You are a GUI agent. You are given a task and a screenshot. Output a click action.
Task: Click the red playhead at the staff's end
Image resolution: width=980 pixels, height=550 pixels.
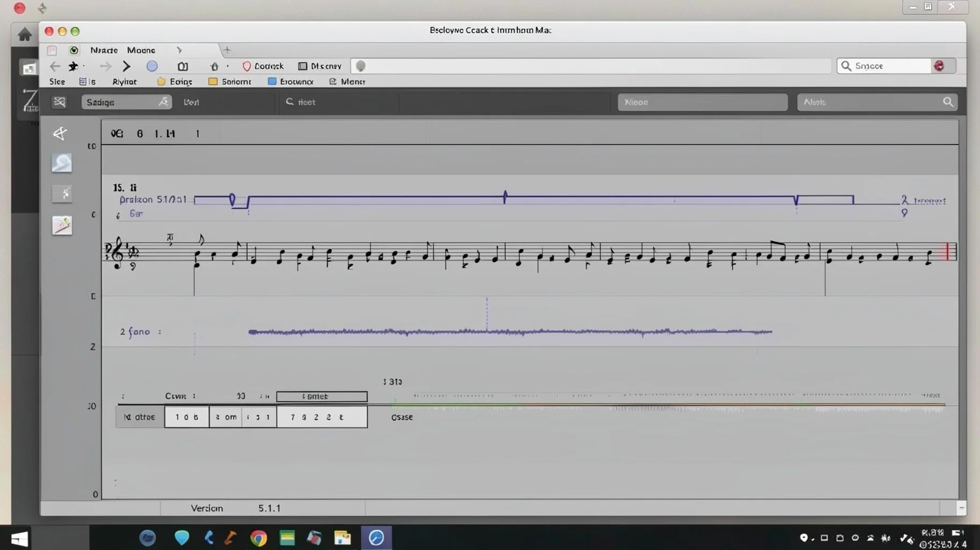tap(948, 251)
